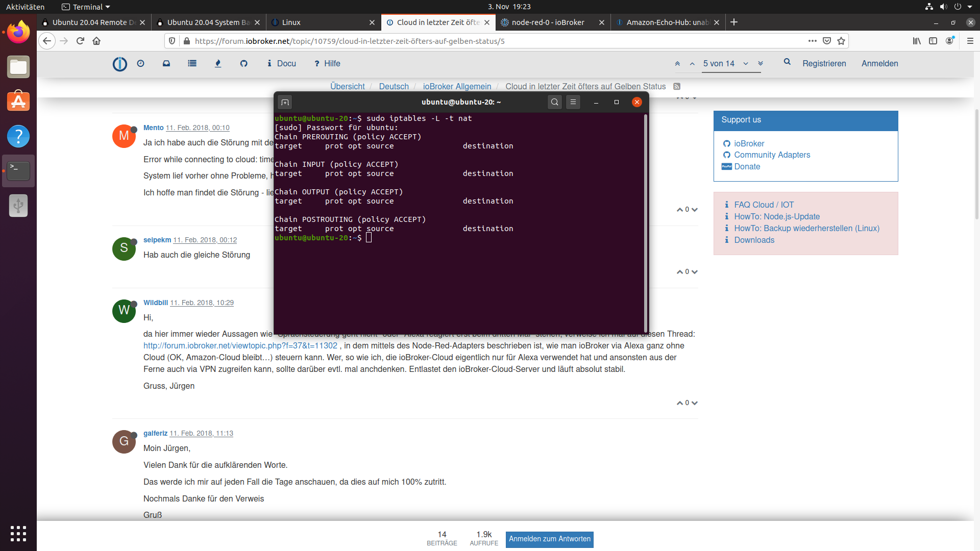The height and width of the screenshot is (551, 980).
Task: Switch to the Linux tab
Action: 324,22
